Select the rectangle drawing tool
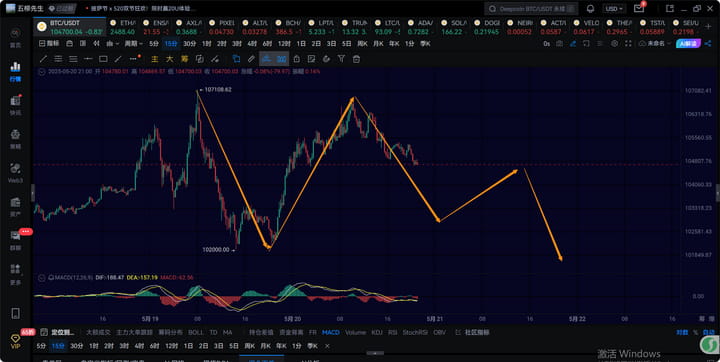The image size is (720, 362). coord(103,59)
